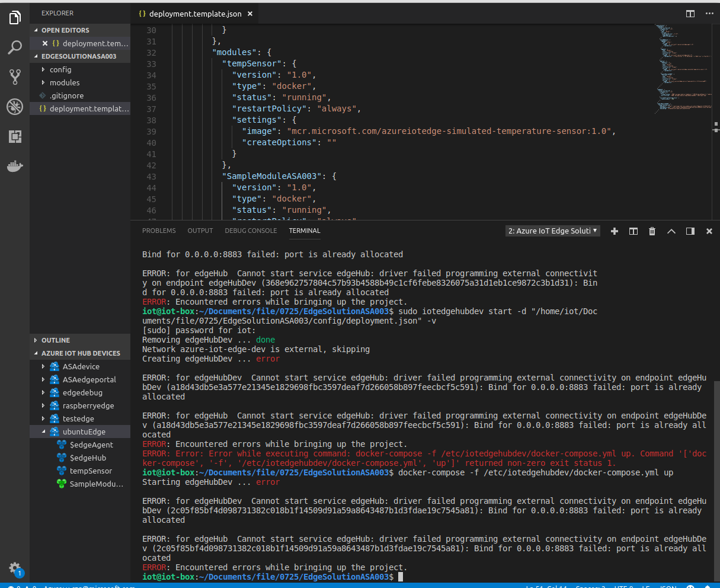Viewport: 720px width, 588px height.
Task: Click line number 39 in the editor
Action: (x=151, y=131)
